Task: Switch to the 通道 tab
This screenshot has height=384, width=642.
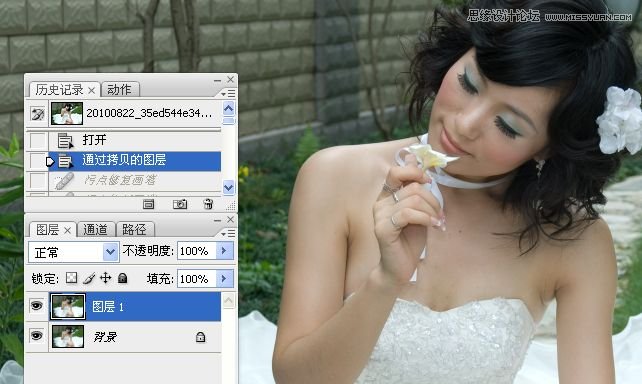Action: 95,229
